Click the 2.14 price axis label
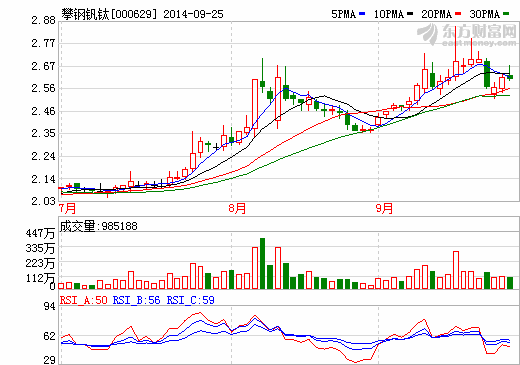520x365 pixels. tap(43, 179)
